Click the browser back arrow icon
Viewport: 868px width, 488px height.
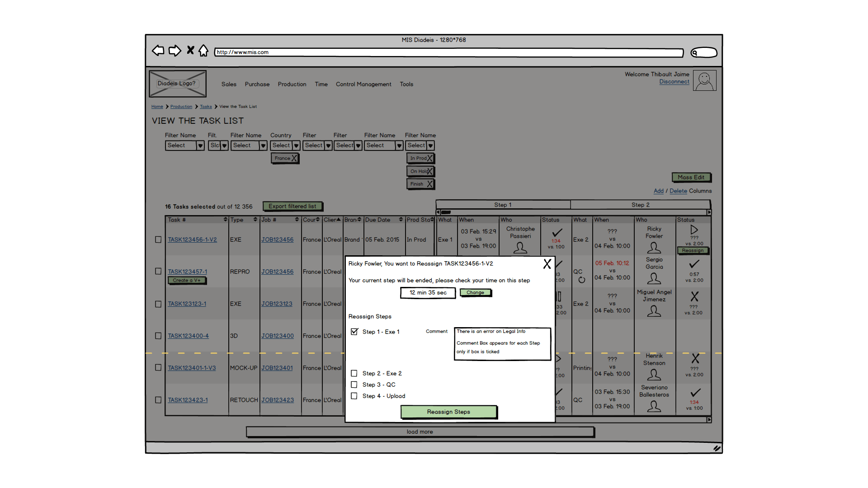tap(158, 51)
